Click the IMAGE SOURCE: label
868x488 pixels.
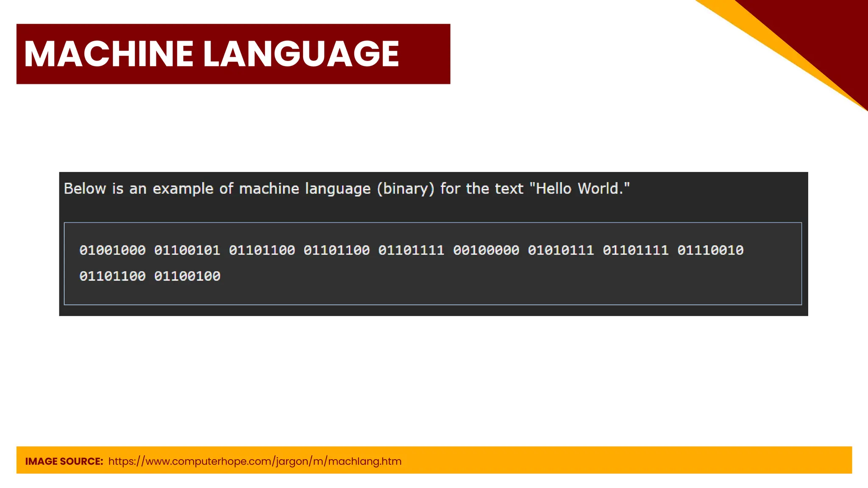click(64, 461)
